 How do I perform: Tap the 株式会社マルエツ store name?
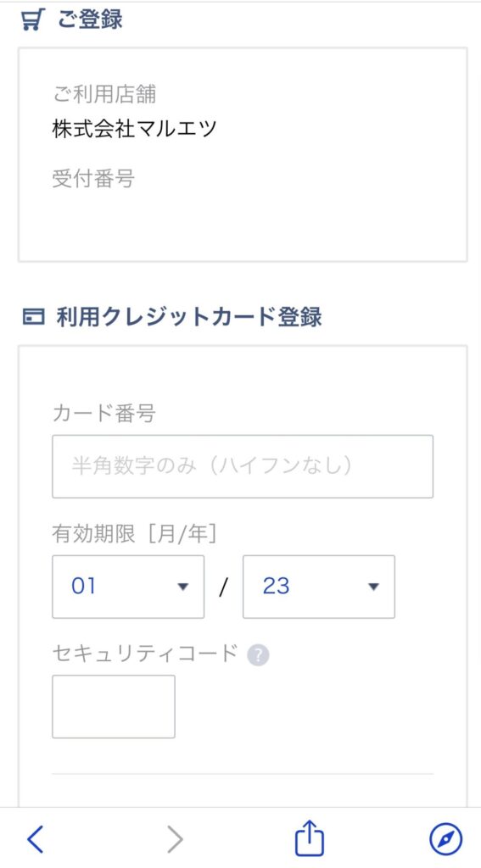click(135, 129)
